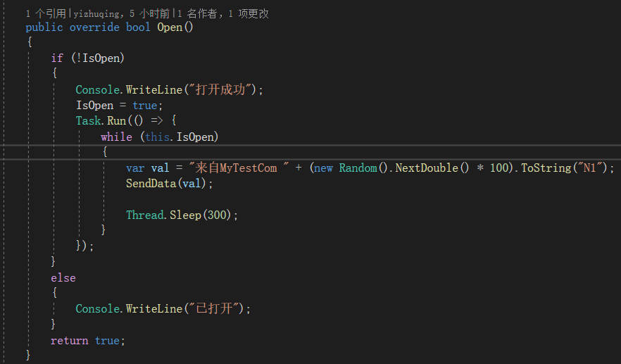Place the cursor in the ToString("N1") format argument
This screenshot has height=364, width=621.
(x=590, y=168)
